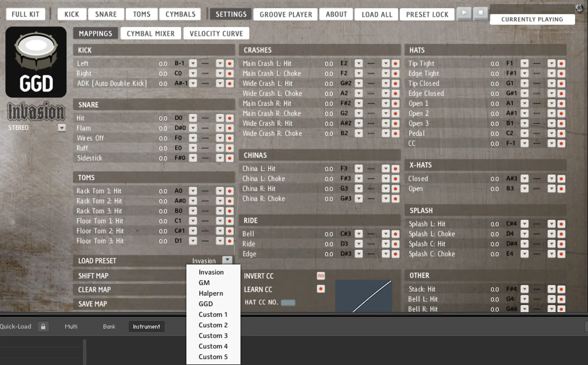Screen dimensions: 588x365
Task: Open note dropdown for Ride D3
Action: tap(359, 244)
